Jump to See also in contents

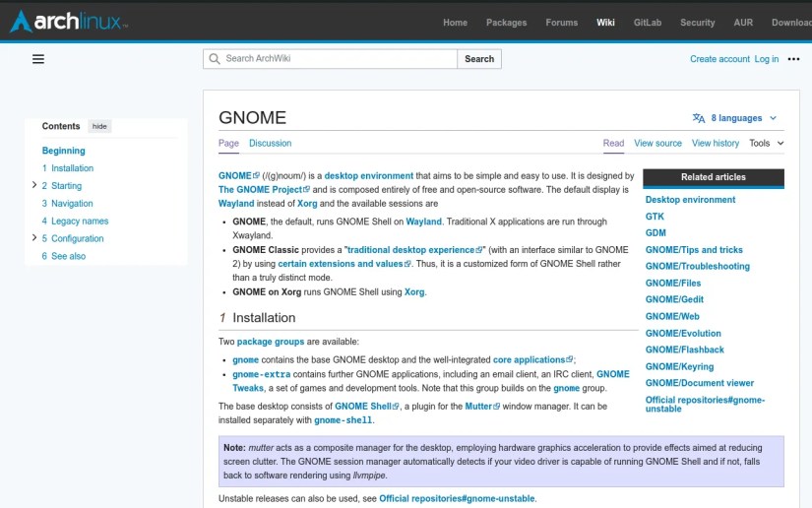pos(64,256)
